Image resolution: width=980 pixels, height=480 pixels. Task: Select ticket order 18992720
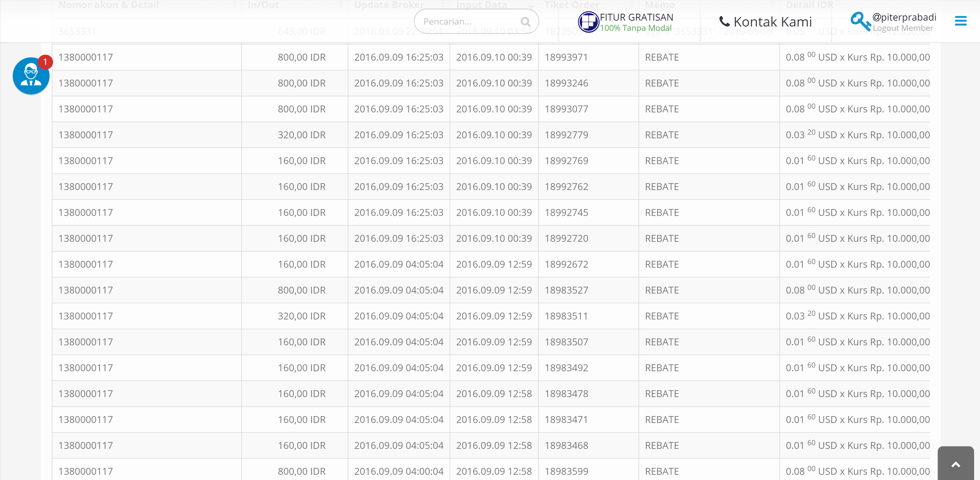point(566,238)
